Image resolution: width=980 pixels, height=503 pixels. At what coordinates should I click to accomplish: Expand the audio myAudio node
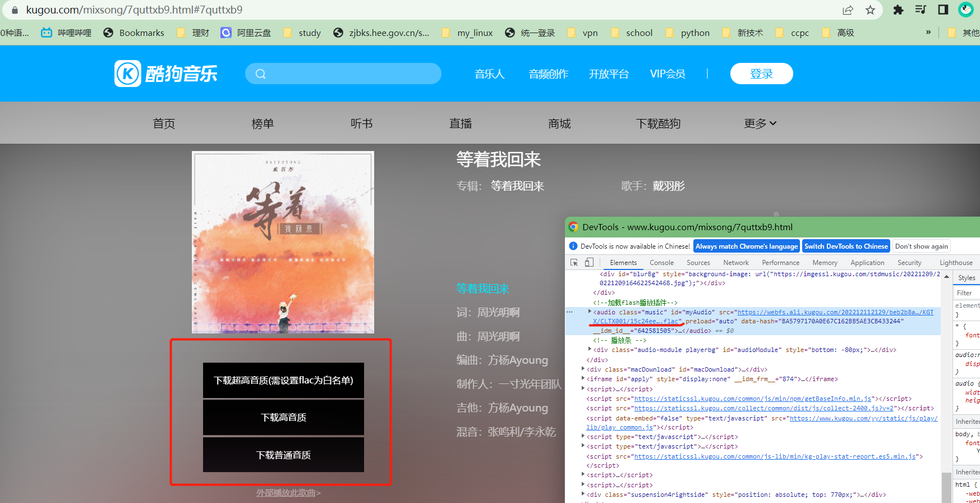pos(590,312)
